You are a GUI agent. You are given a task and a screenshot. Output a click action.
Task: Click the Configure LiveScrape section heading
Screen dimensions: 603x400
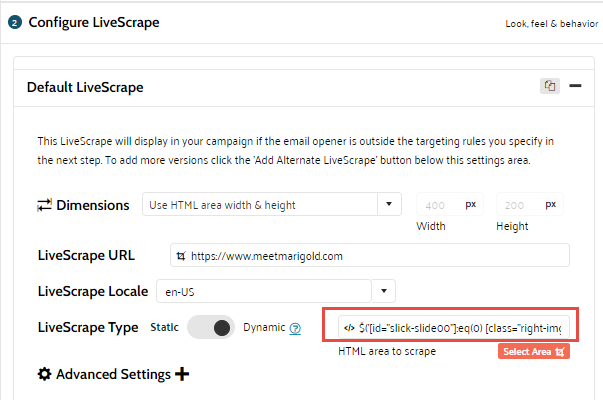point(93,23)
